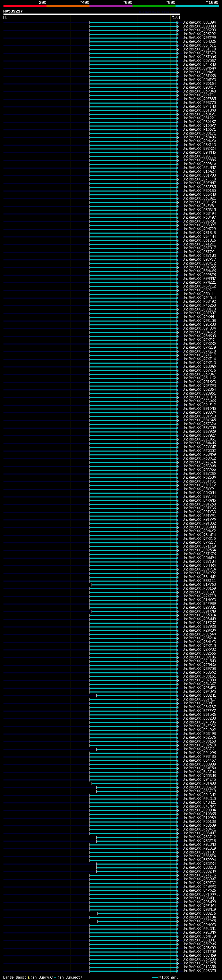Select the UniRef100_A3CF85 label

point(199,187)
